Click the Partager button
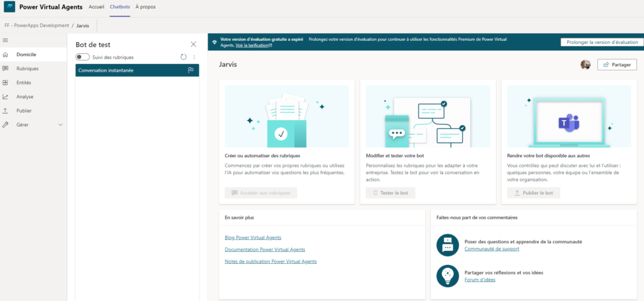The image size is (644, 301). click(617, 65)
